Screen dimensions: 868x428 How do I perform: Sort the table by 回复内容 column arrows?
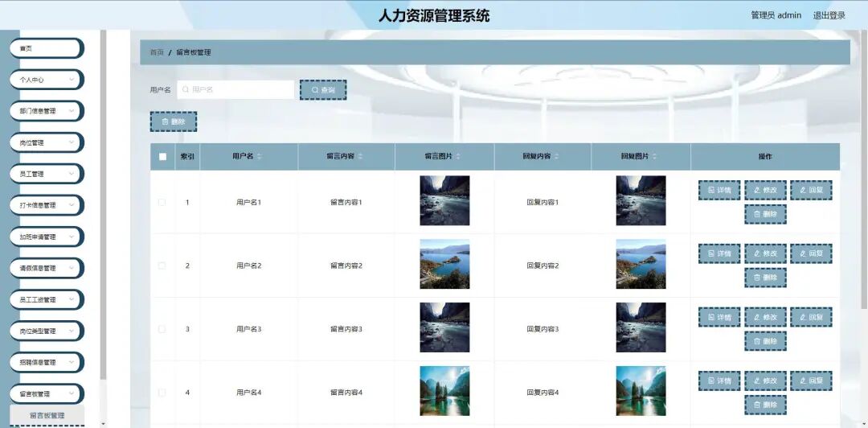(556, 157)
